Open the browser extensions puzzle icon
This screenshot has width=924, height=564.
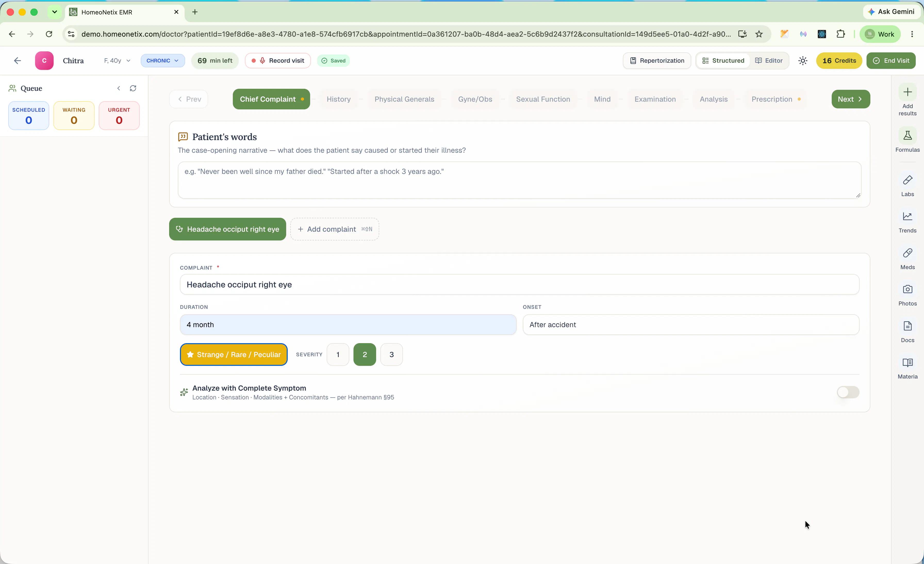[840, 34]
